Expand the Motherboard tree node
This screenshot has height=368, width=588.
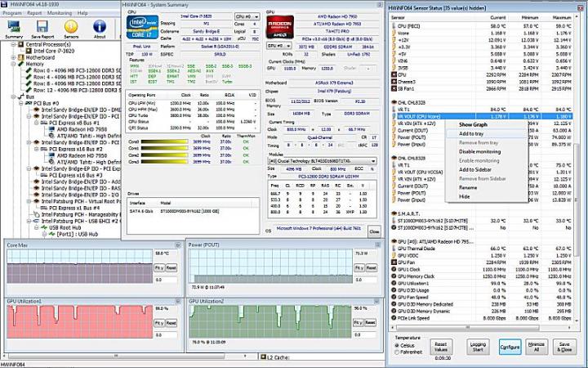(x=14, y=58)
